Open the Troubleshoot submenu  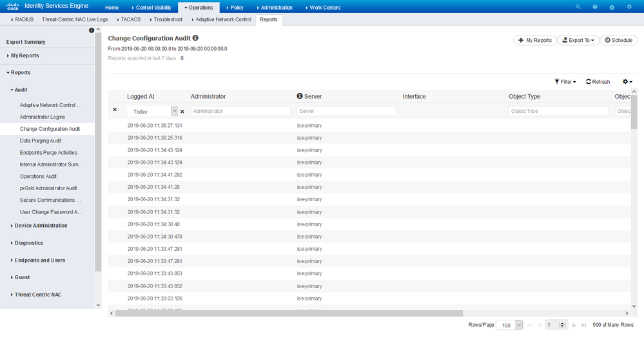(166, 19)
